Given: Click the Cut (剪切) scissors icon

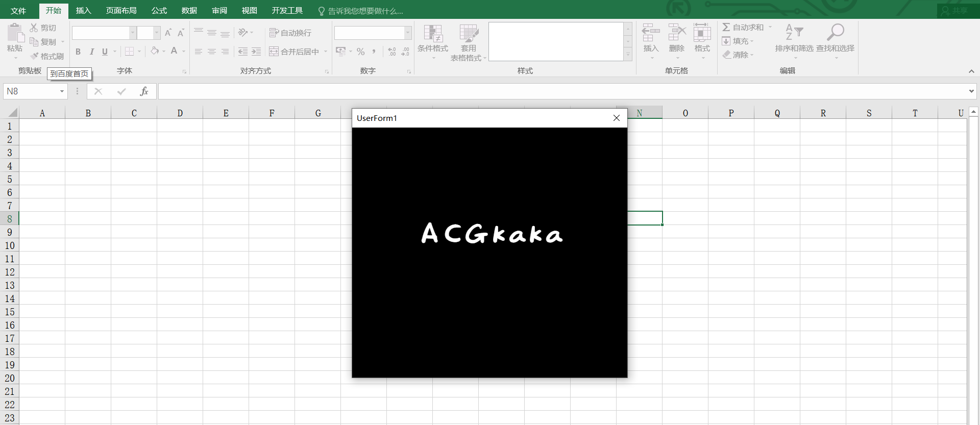Looking at the screenshot, I should click(x=34, y=28).
